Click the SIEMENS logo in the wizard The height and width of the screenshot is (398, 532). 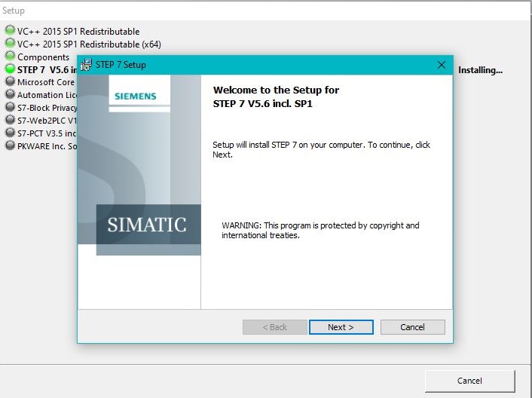coord(136,96)
